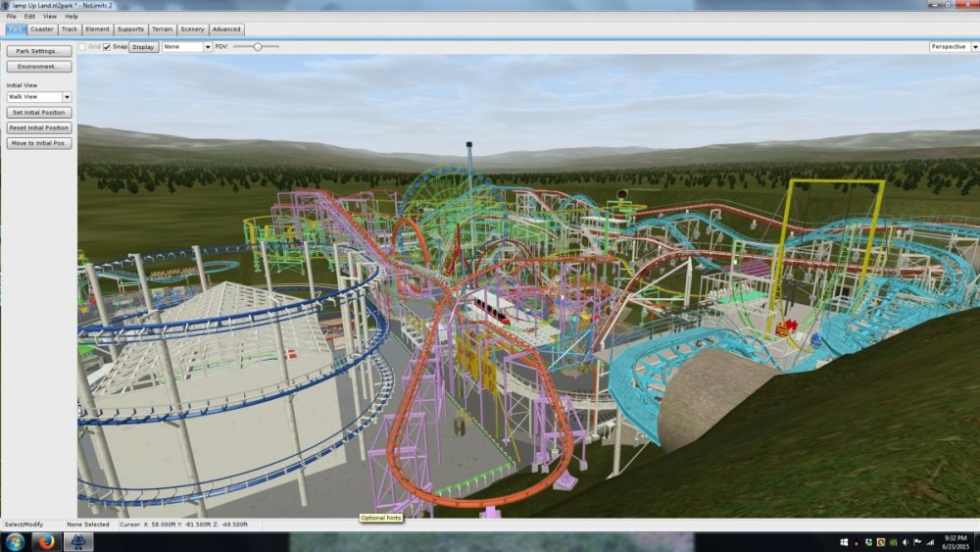Open Firefox from the taskbar
This screenshot has height=552, width=980.
pyautogui.click(x=47, y=542)
